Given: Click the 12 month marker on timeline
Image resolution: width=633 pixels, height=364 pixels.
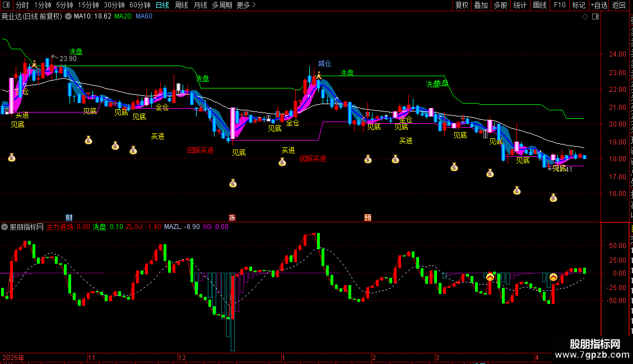Looking at the screenshot, I should pyautogui.click(x=182, y=357).
